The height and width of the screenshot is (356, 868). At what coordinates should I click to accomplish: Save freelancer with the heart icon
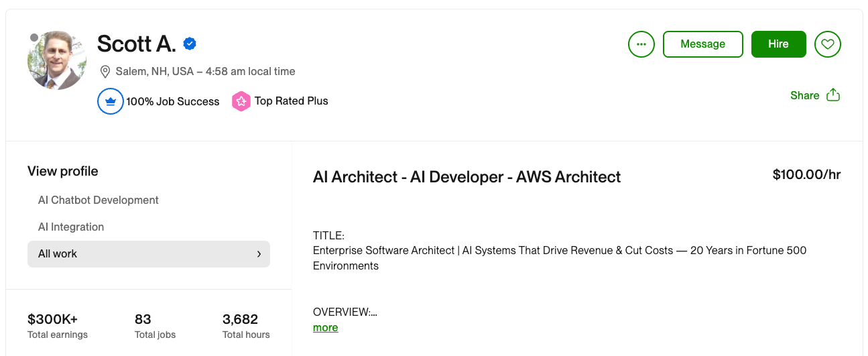pos(828,44)
